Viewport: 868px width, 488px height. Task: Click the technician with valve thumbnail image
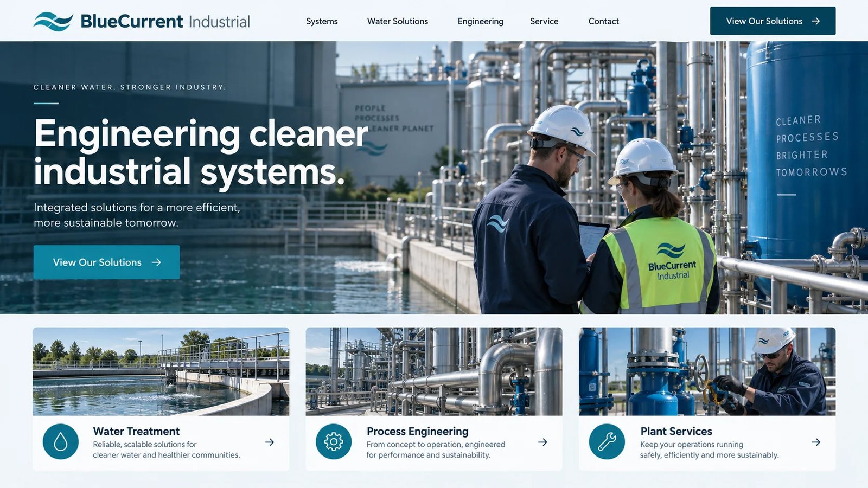pyautogui.click(x=707, y=371)
